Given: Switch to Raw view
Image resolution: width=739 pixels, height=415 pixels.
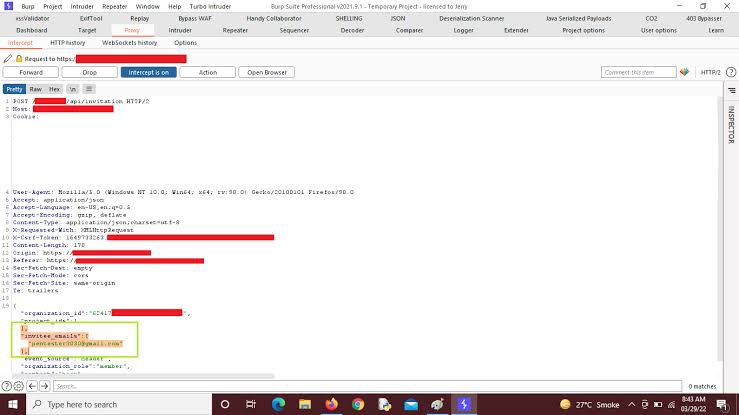Looking at the screenshot, I should (35, 89).
